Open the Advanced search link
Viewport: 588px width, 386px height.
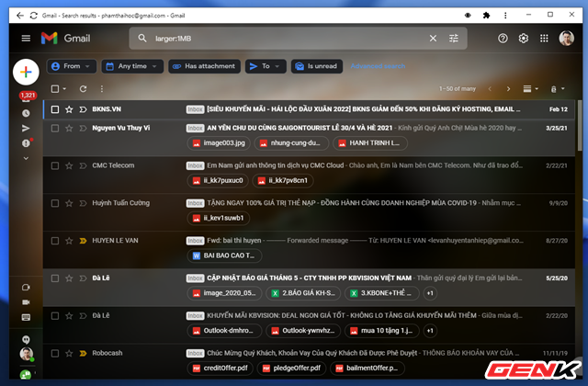tap(378, 66)
